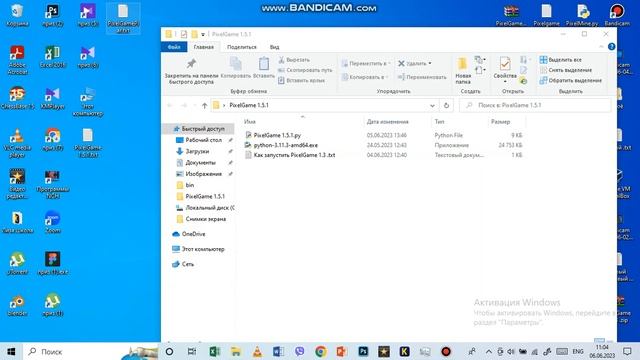Click the Up one level arrow
This screenshot has height=360, width=640.
point(204,105)
